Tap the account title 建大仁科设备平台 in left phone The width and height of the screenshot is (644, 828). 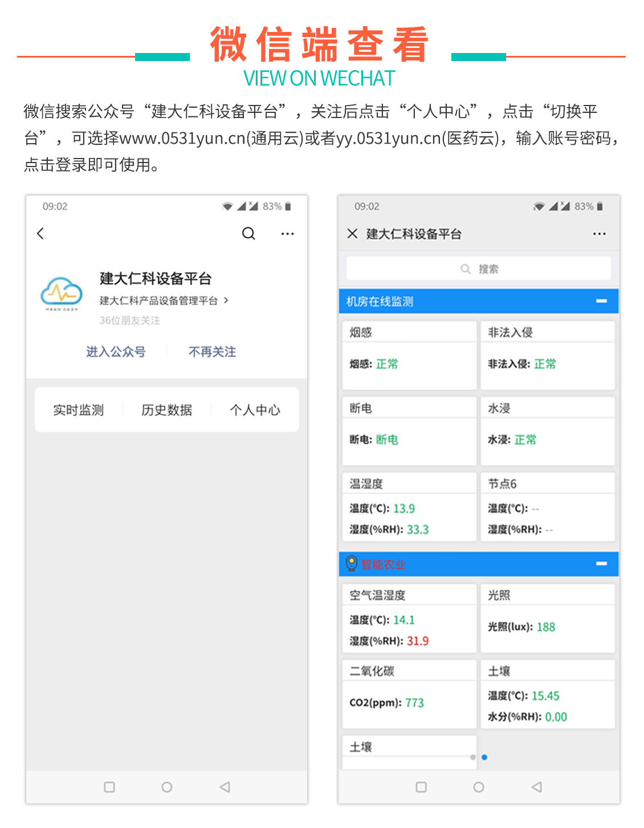click(156, 278)
